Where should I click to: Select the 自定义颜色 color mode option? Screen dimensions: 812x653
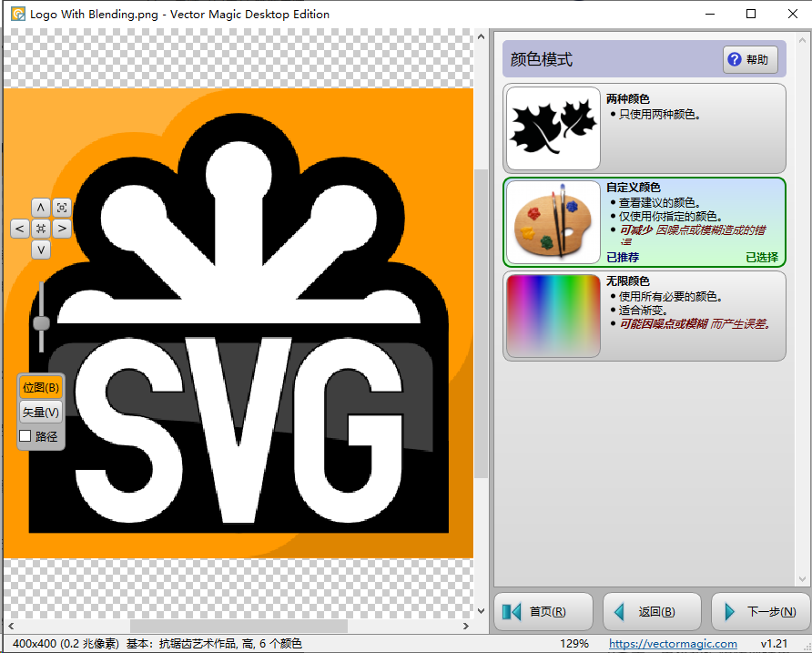coord(645,222)
